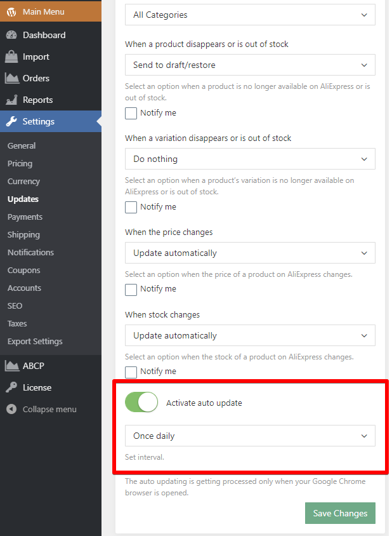Disable the Activate auto update switch
Viewport: 392px width, 536px height.
pyautogui.click(x=141, y=402)
